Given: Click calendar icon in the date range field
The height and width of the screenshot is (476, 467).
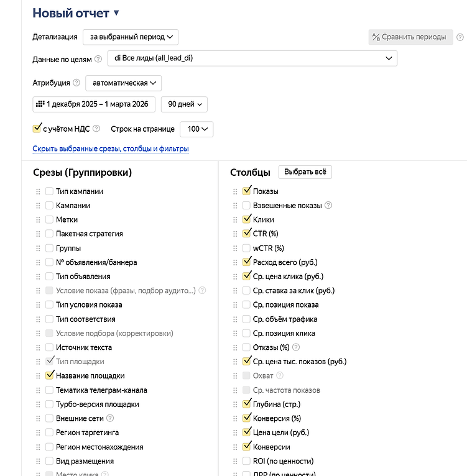Looking at the screenshot, I should [40, 104].
